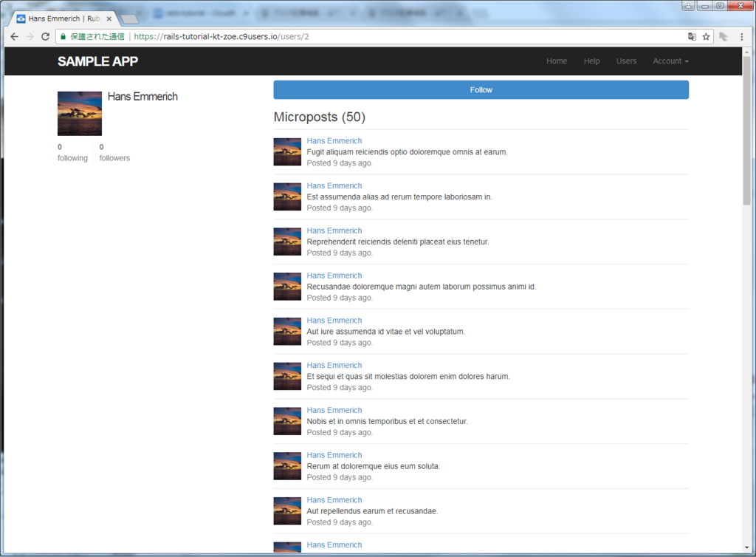Open the Help navigation link

pyautogui.click(x=591, y=61)
